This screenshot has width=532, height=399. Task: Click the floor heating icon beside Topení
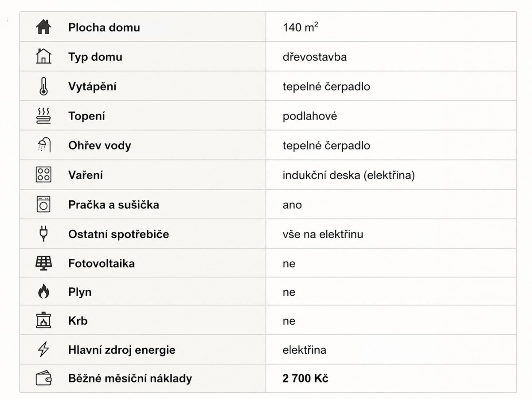43,116
